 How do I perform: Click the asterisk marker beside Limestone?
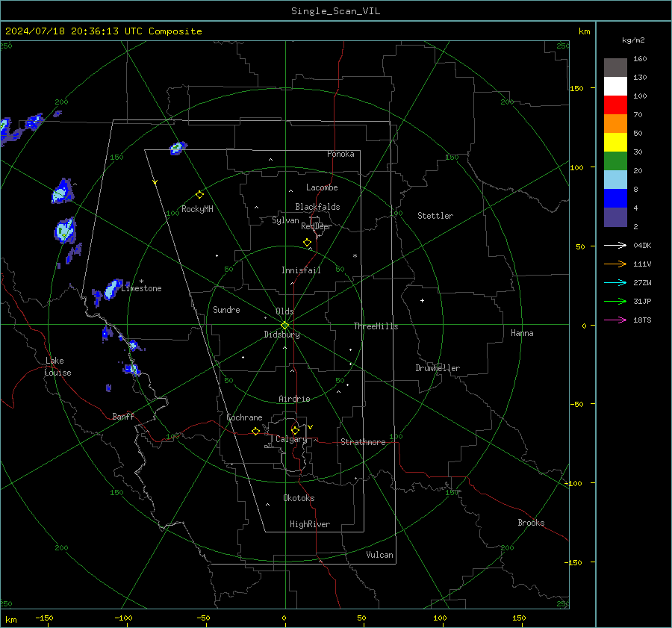tap(141, 282)
